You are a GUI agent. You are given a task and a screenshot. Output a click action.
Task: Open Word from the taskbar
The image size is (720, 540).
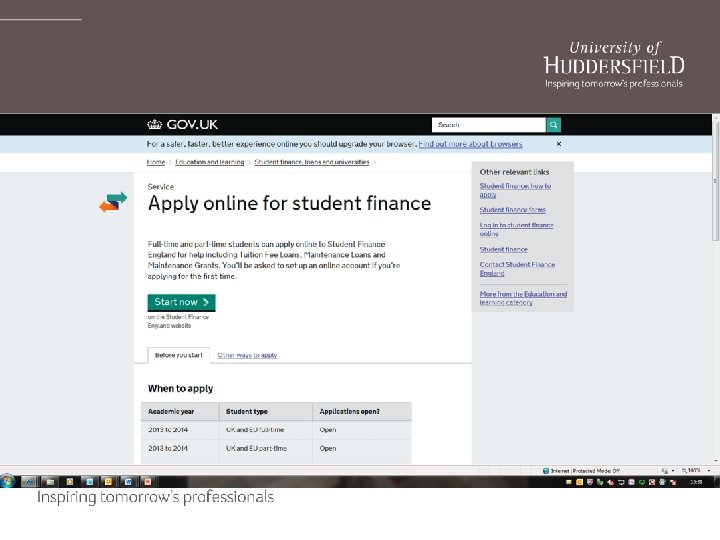coord(128,482)
